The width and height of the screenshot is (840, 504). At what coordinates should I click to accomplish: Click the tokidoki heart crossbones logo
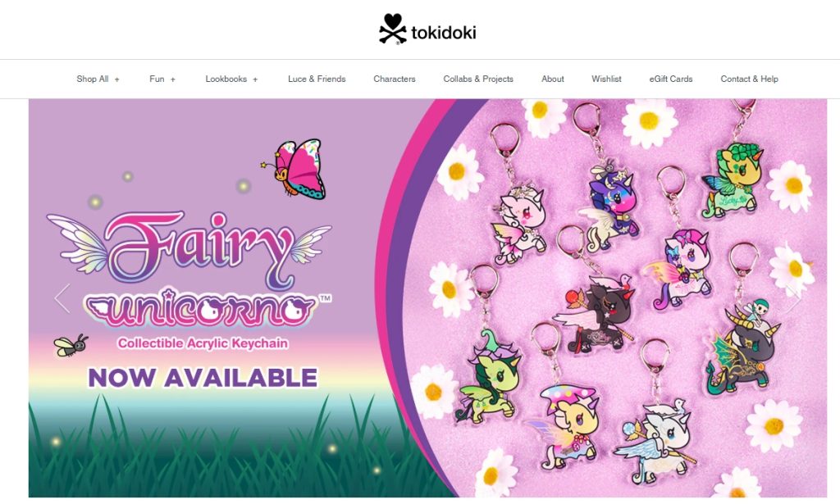(x=393, y=29)
